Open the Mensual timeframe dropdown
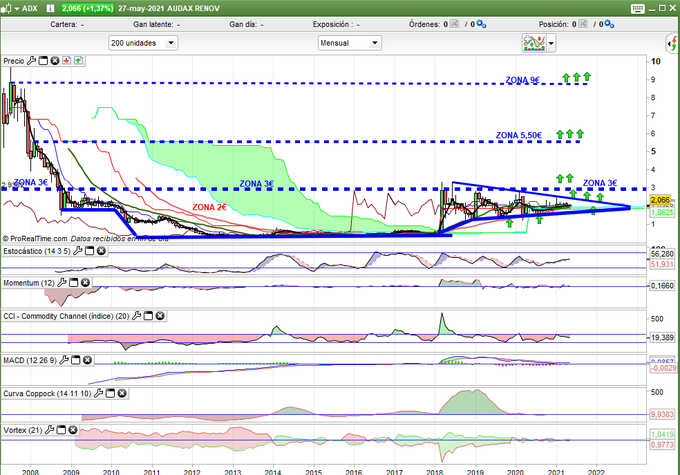This screenshot has height=475, width=680. [350, 43]
